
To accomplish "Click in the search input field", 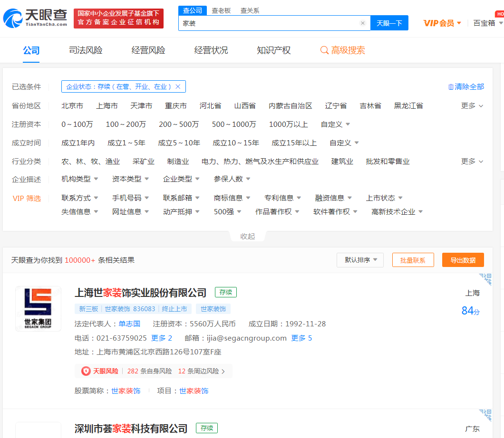I will click(269, 23).
